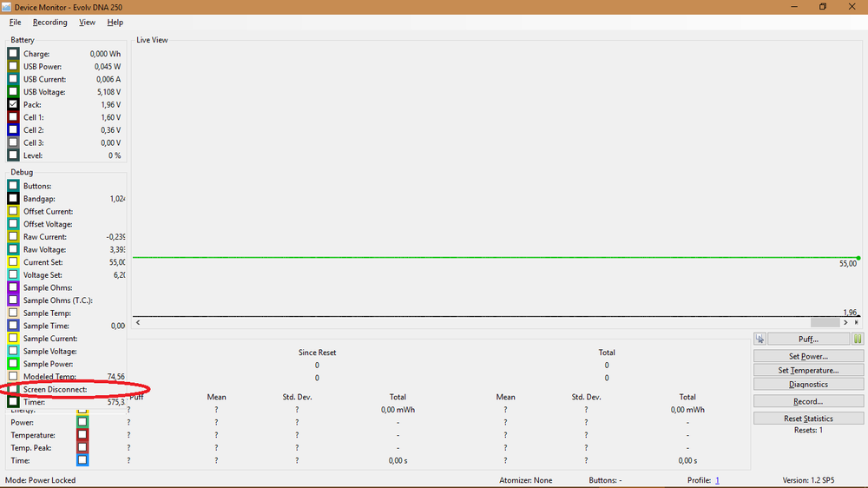Toggle the Power statistics checkbox
Image resolution: width=868 pixels, height=488 pixels.
82,423
